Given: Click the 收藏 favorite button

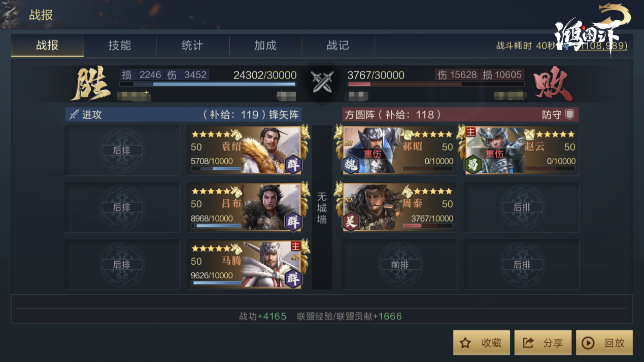Looking at the screenshot, I should [482, 343].
